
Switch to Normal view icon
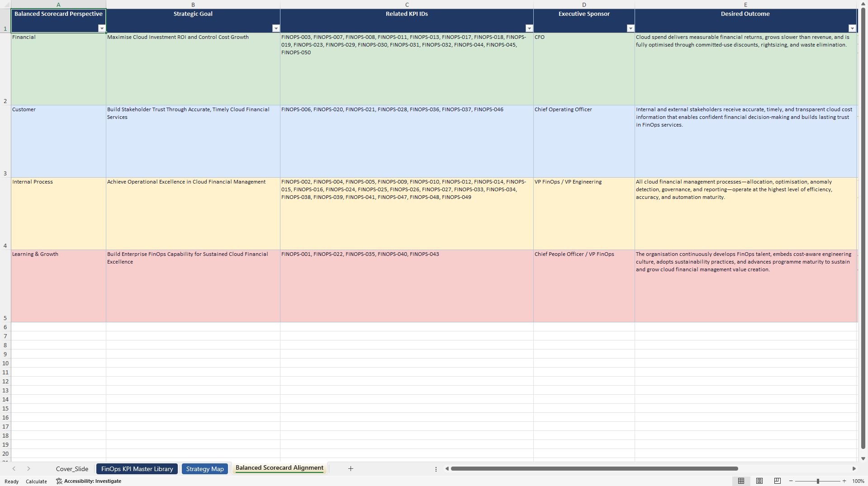(741, 481)
